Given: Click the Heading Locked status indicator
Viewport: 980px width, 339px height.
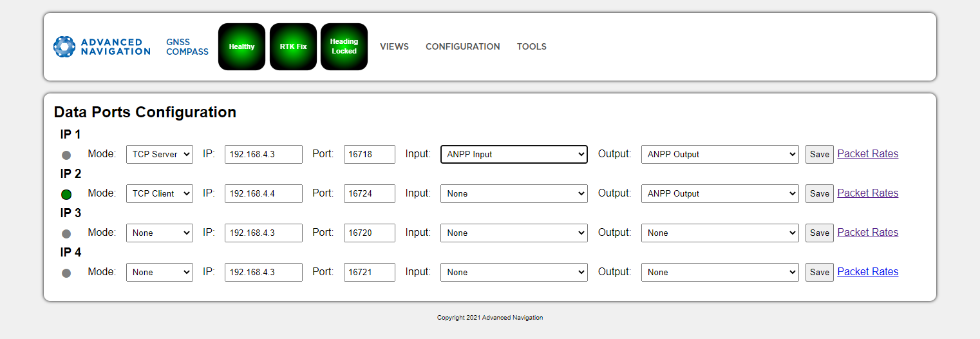Looking at the screenshot, I should click(344, 46).
